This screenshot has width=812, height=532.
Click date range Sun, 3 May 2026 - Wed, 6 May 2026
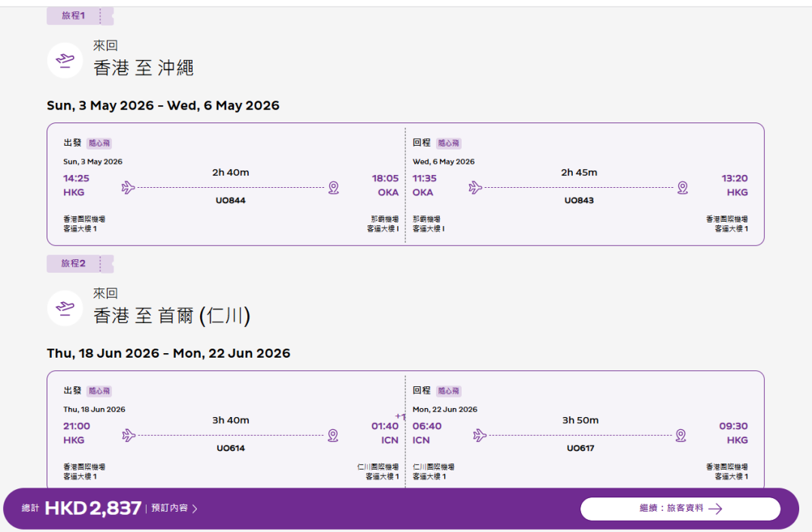[163, 105]
